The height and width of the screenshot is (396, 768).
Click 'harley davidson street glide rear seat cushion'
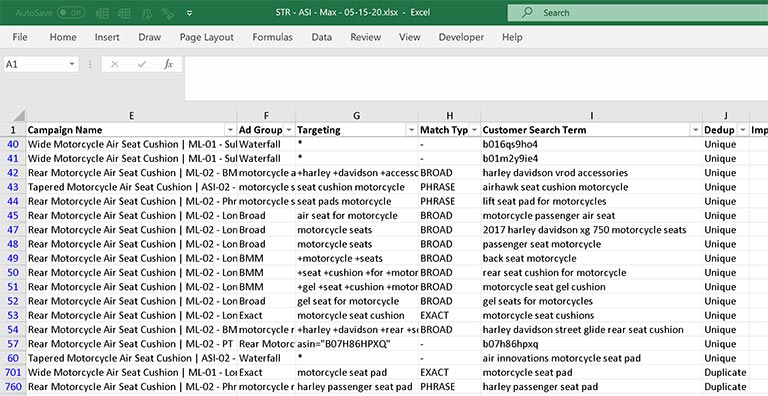click(x=592, y=330)
